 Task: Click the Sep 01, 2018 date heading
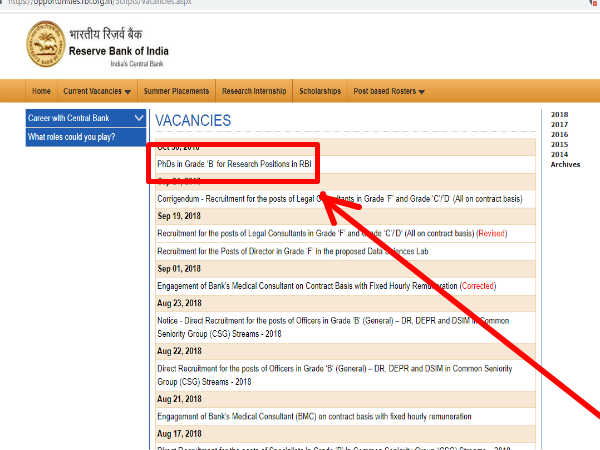pos(179,269)
